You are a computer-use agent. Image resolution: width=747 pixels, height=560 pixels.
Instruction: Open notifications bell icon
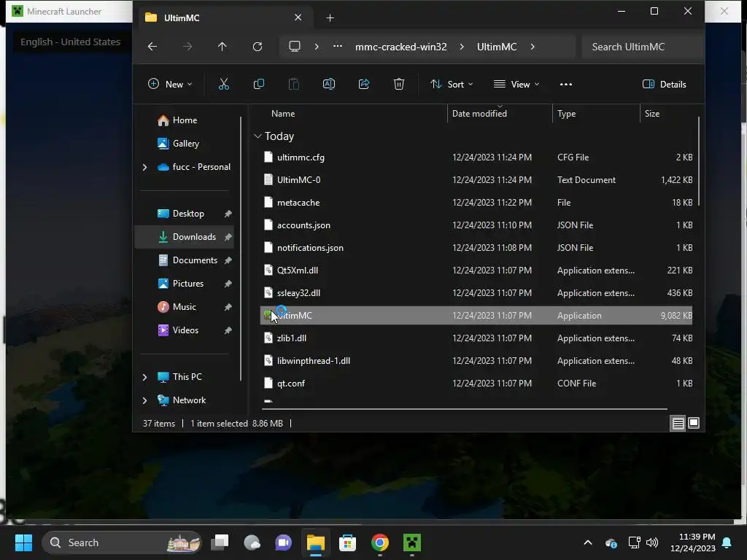click(727, 542)
